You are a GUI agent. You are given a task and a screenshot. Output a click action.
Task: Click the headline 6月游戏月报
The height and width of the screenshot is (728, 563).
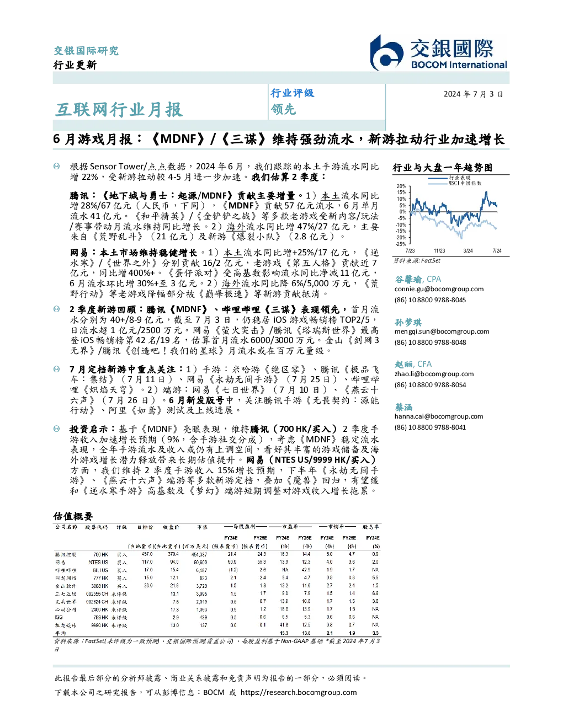pos(279,140)
